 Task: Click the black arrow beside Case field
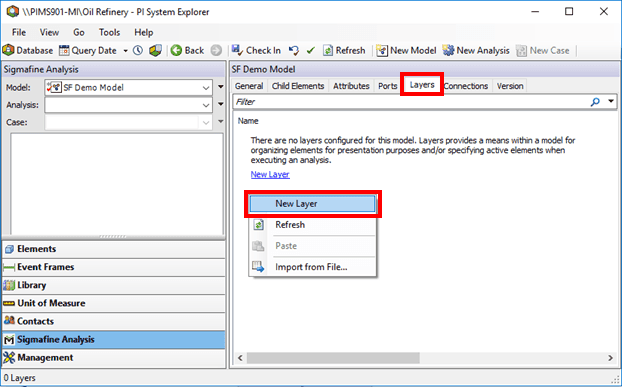[x=221, y=122]
